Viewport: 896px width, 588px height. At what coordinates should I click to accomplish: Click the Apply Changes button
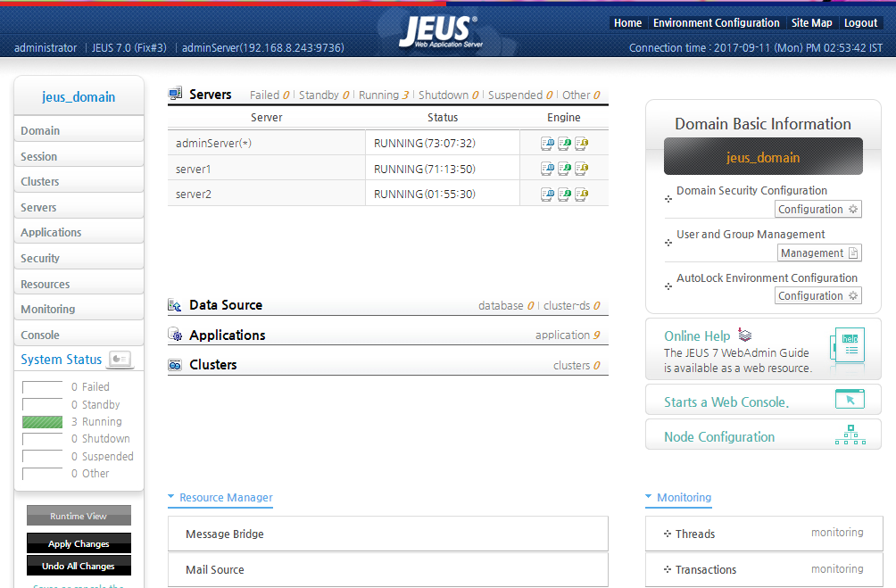tap(79, 542)
